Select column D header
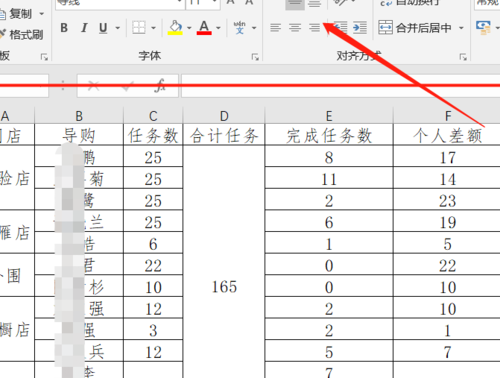 pyautogui.click(x=224, y=116)
